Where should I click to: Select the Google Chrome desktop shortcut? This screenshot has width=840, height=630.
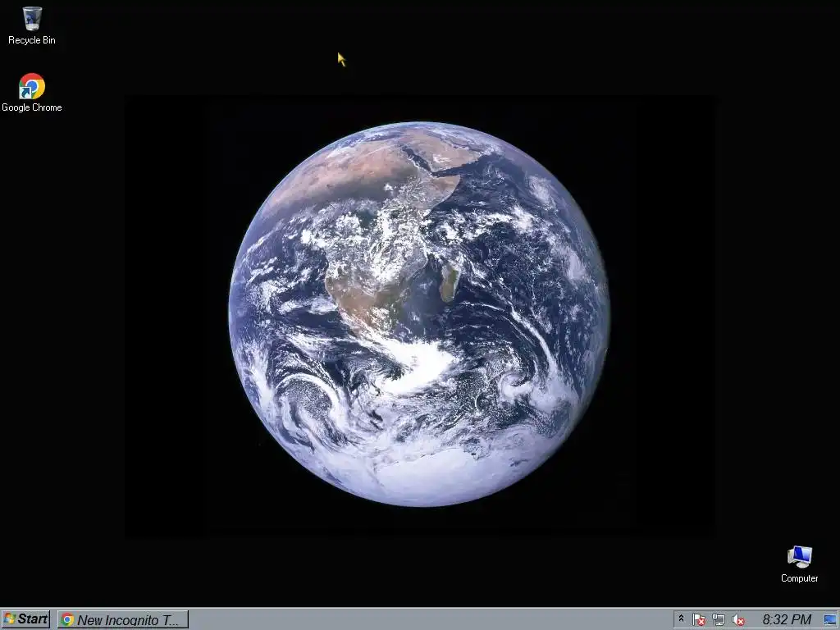pos(32,92)
